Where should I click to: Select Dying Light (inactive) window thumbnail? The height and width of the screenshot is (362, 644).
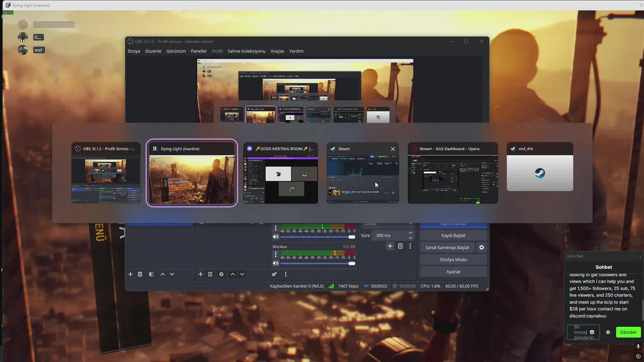(192, 173)
